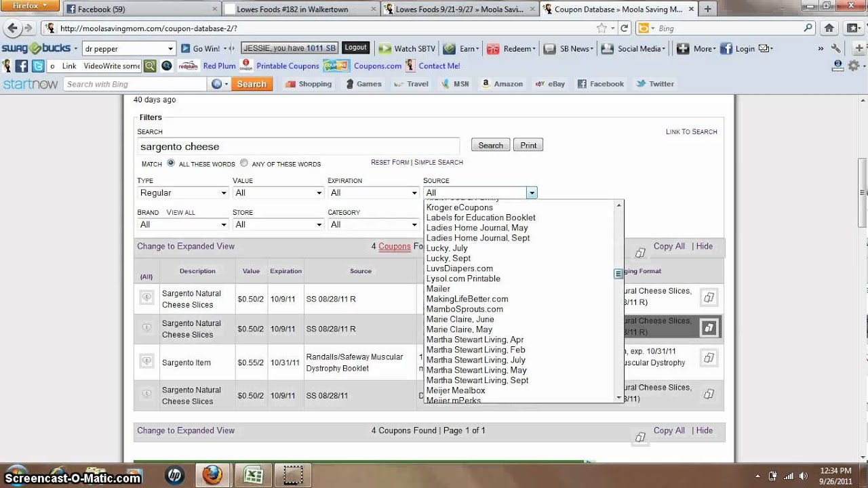Click the gear settings icon near scrollbar
The image size is (868, 488).
[853, 66]
